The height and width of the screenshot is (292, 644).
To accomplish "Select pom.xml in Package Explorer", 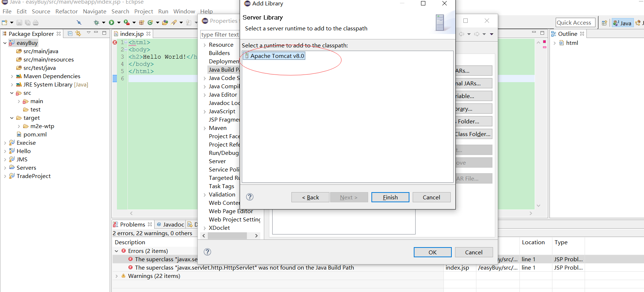I will 35,135.
